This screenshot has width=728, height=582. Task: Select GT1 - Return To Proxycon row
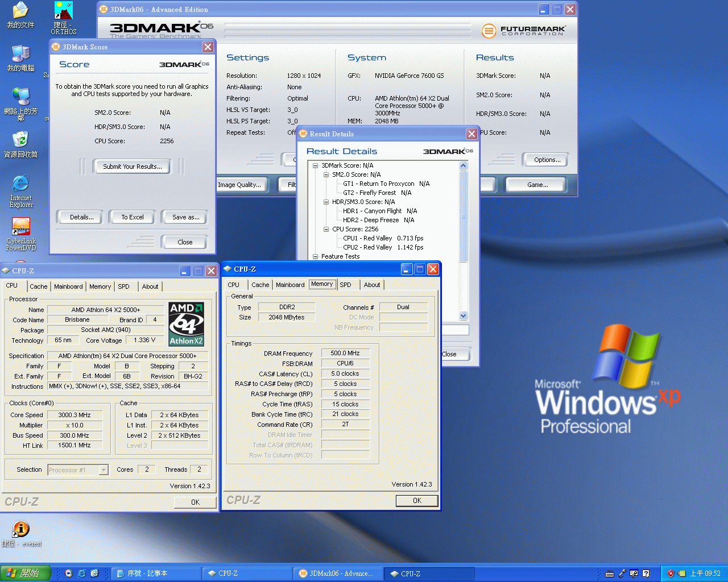coord(386,184)
